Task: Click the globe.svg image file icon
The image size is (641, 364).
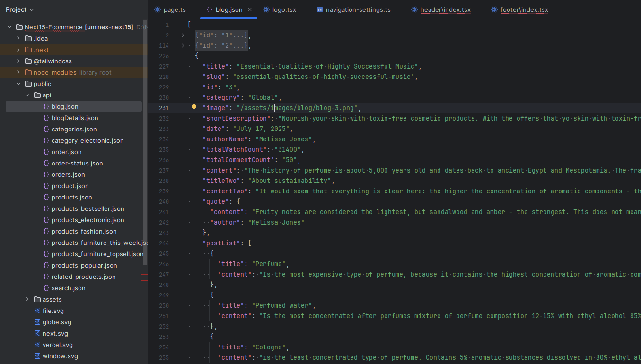Action: (37, 322)
